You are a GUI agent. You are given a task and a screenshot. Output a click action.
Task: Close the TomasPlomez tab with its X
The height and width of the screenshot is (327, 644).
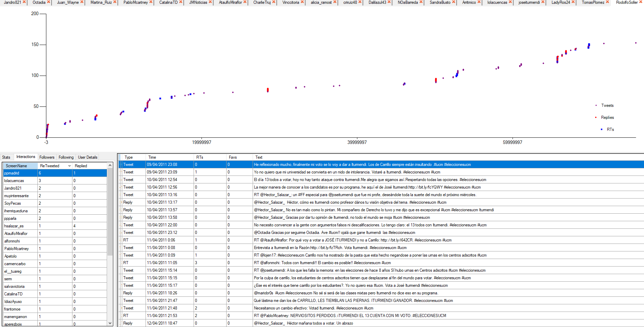pyautogui.click(x=607, y=2)
